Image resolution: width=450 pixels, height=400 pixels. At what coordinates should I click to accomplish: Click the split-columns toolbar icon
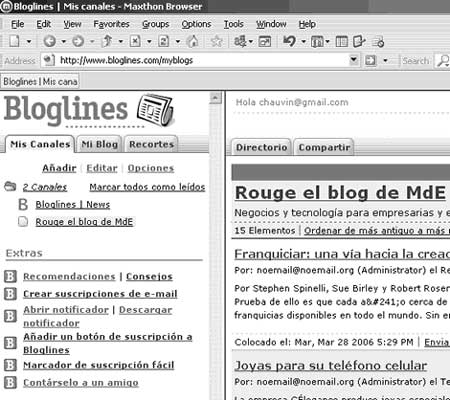[x=342, y=42]
